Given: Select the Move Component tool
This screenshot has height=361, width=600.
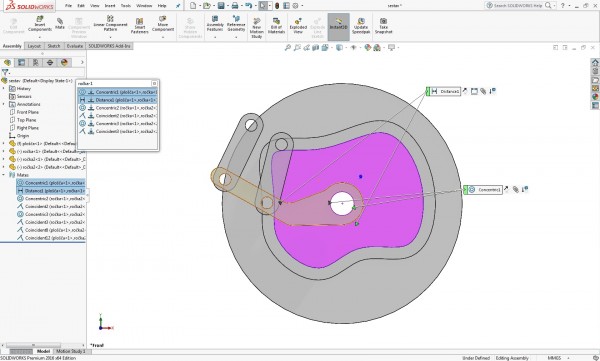Looking at the screenshot, I should click(x=163, y=24).
